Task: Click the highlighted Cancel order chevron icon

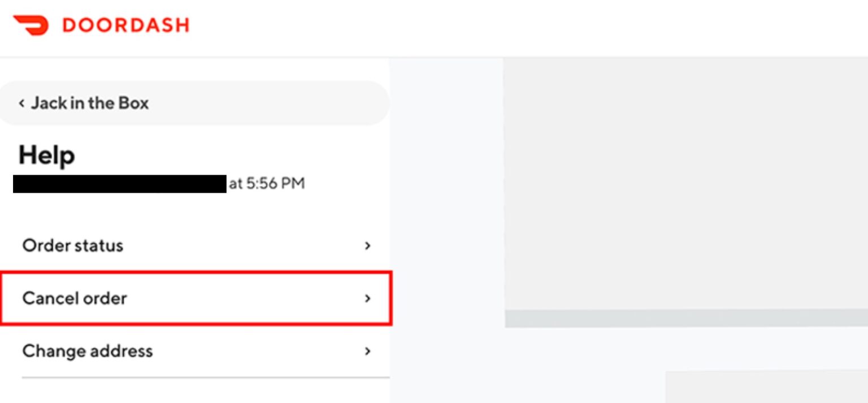Action: click(x=368, y=298)
